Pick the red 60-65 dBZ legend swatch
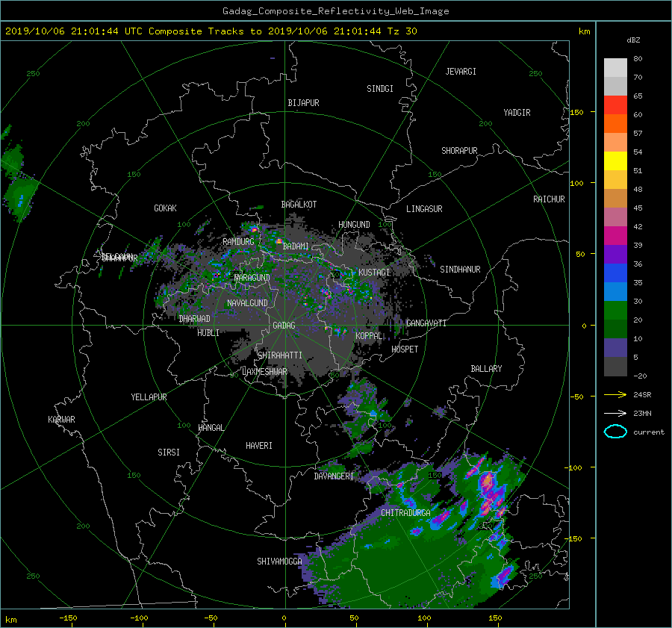 tap(615, 105)
